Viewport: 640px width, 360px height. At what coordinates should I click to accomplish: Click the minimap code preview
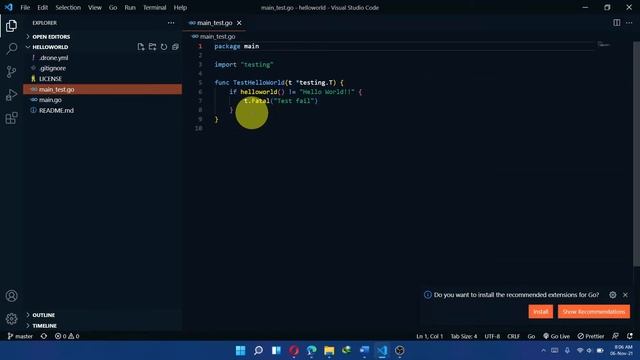pos(604,44)
